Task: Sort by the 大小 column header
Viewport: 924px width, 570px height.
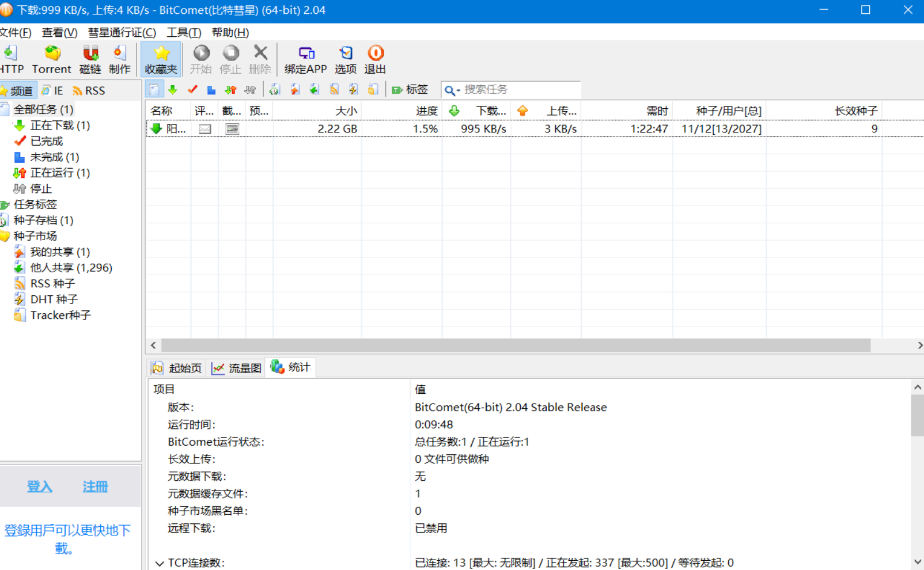Action: point(317,111)
